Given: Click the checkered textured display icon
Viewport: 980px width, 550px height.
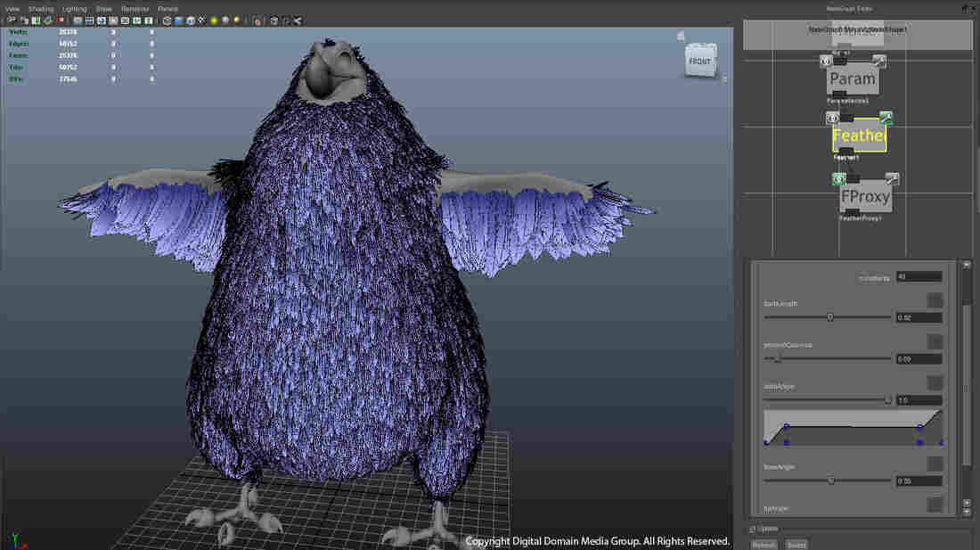Looking at the screenshot, I should 202,21.
